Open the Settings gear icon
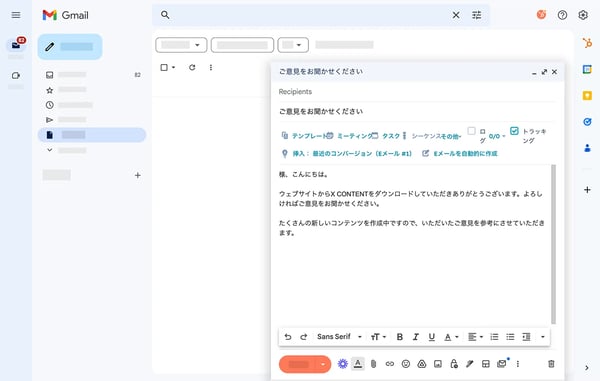The image size is (600, 381). [x=583, y=15]
